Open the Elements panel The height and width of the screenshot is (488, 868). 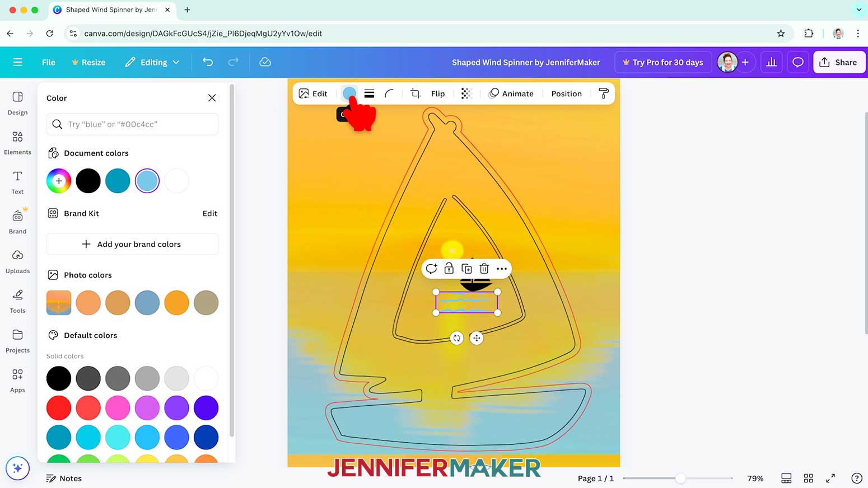pyautogui.click(x=17, y=143)
